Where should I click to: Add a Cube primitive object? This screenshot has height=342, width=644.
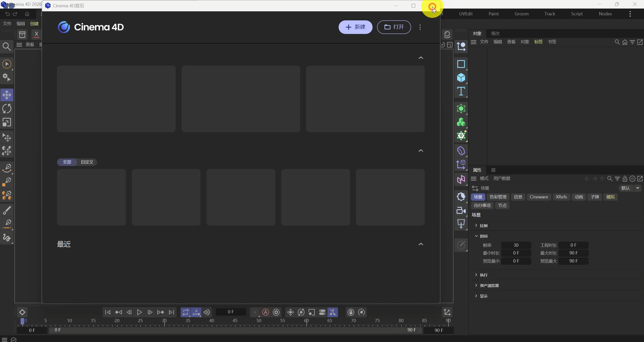click(461, 78)
